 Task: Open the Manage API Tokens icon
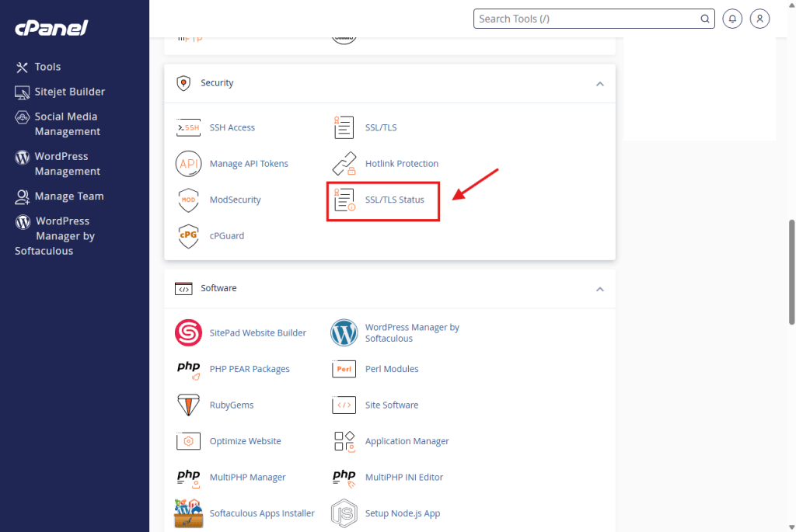point(188,164)
